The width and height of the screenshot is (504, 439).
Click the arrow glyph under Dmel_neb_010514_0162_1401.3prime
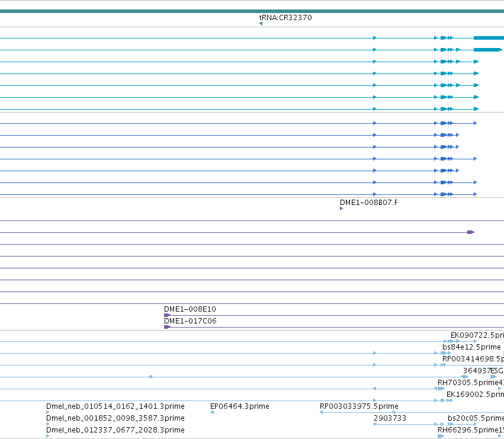[47, 412]
